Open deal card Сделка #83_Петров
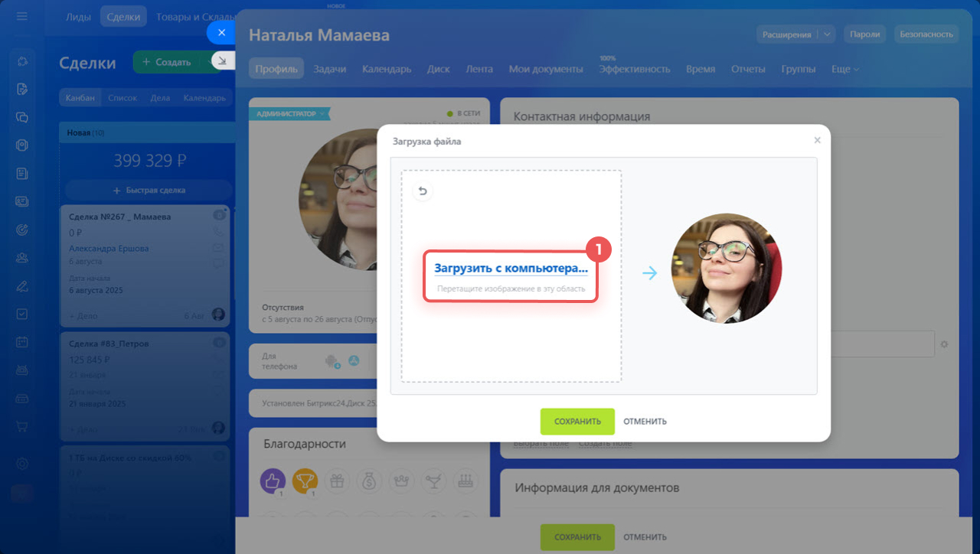This screenshot has width=980, height=554. coord(145,386)
